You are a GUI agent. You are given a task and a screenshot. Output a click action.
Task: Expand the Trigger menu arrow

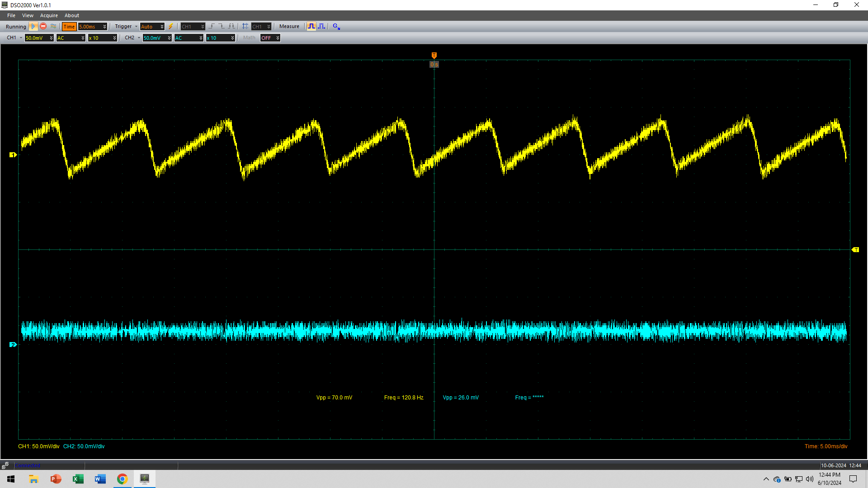click(136, 27)
